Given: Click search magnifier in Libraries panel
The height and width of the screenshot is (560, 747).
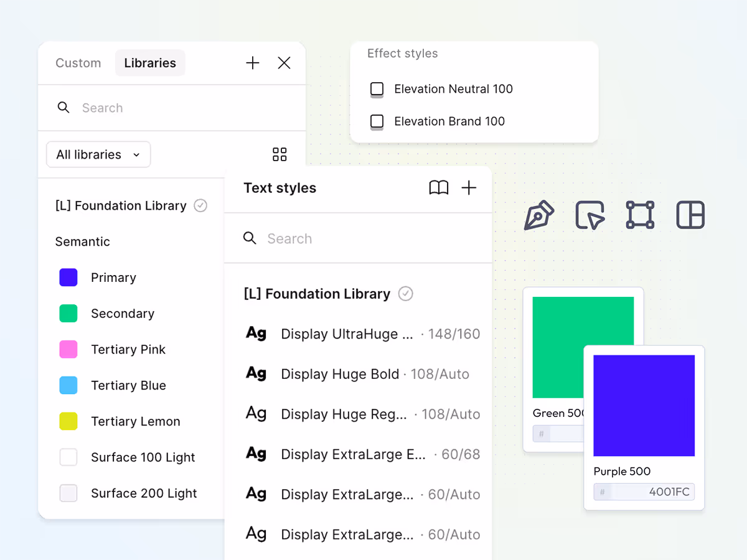Looking at the screenshot, I should tap(63, 108).
